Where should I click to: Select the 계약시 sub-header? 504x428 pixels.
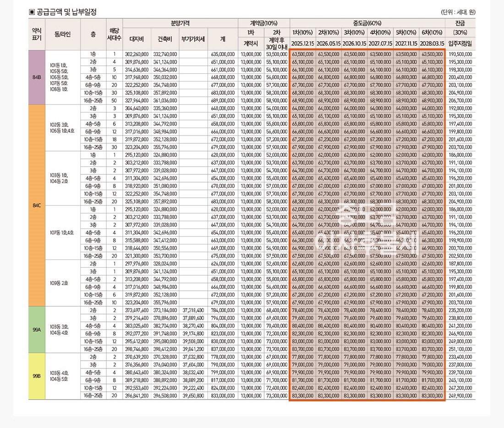click(251, 43)
